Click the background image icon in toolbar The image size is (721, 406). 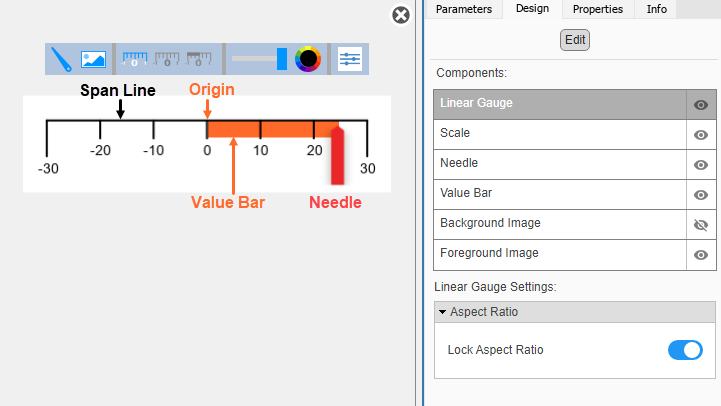pos(93,59)
